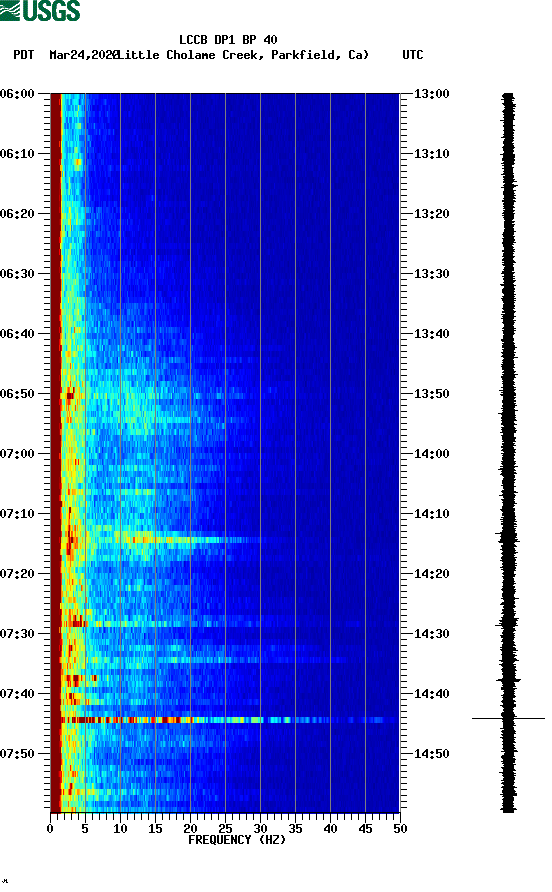Image resolution: width=552 pixels, height=892 pixels.
Task: Click the black seismogram waveform trace
Action: pyautogui.click(x=508, y=452)
